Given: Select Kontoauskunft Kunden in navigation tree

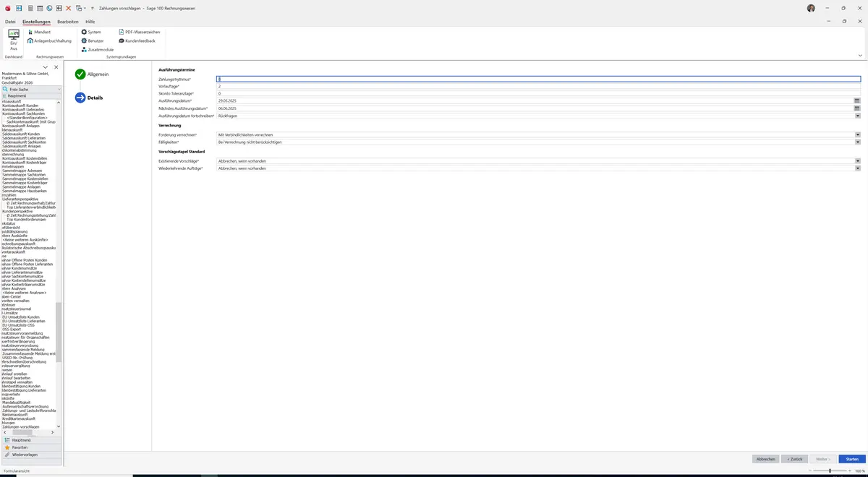Looking at the screenshot, I should tap(21, 106).
